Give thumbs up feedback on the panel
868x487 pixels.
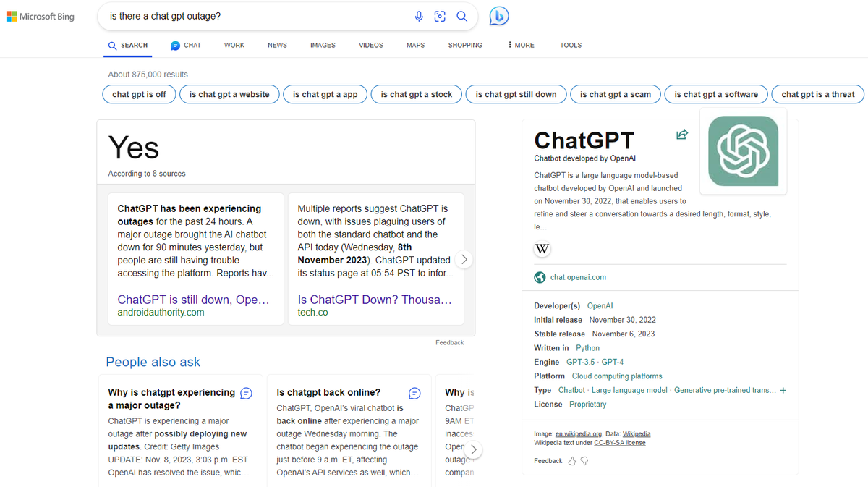point(571,460)
